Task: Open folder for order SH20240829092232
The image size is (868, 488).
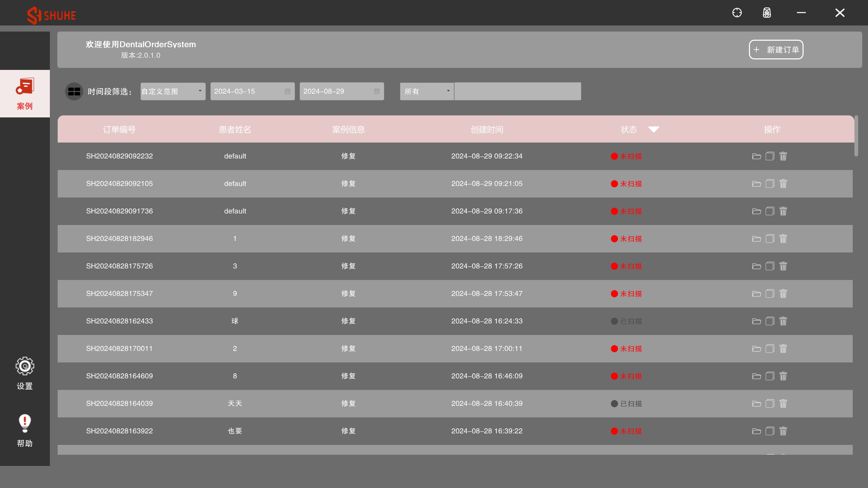Action: point(756,156)
